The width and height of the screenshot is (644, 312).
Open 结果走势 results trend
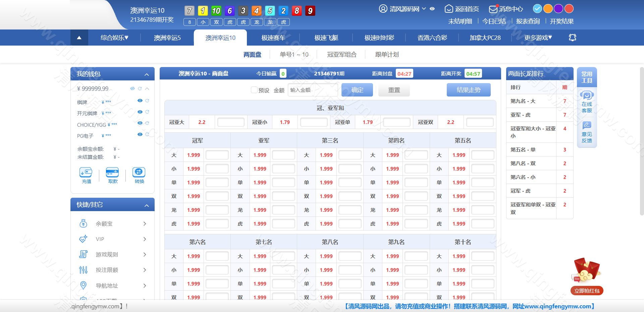click(469, 90)
